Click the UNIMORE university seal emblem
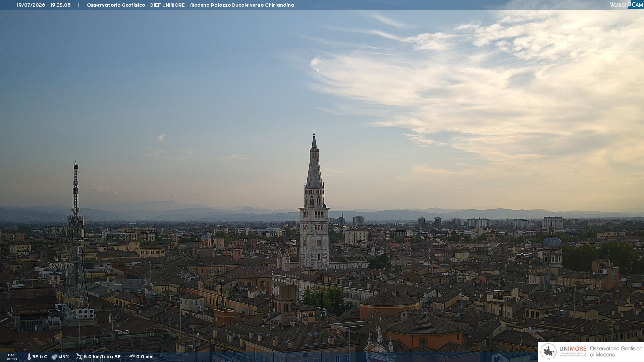This screenshot has width=644, height=362. pyautogui.click(x=548, y=351)
